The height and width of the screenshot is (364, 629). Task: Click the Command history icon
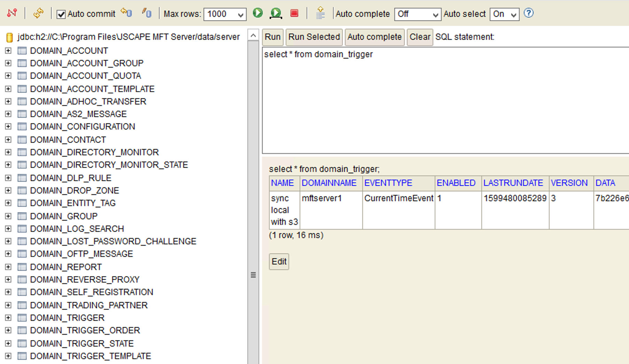coord(320,13)
